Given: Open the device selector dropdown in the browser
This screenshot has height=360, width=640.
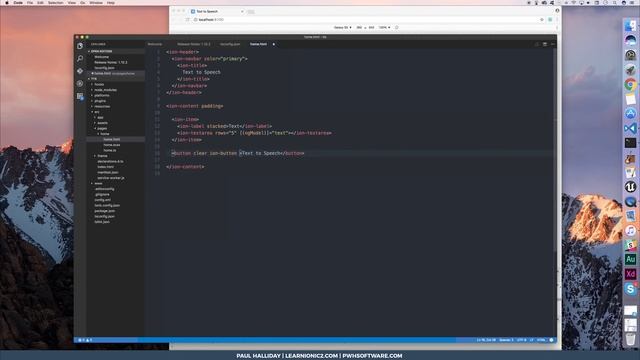Looking at the screenshot, I should 342,27.
